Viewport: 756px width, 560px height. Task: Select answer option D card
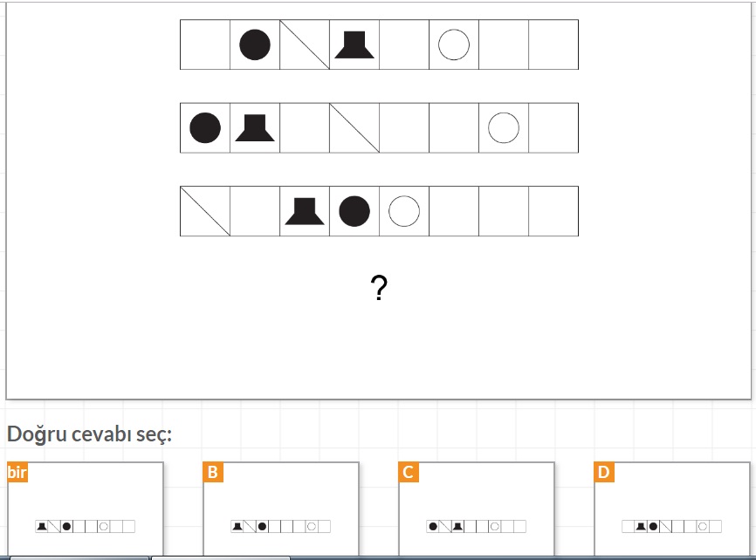(x=672, y=509)
